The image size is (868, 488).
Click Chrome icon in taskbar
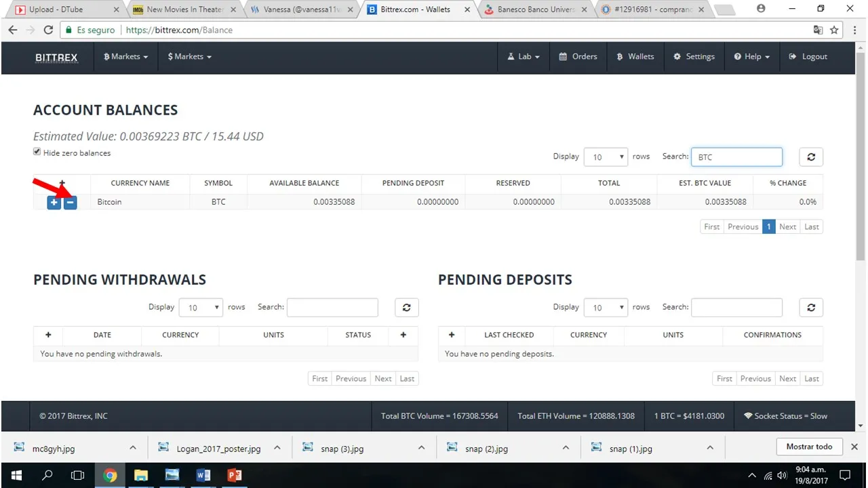tap(110, 475)
